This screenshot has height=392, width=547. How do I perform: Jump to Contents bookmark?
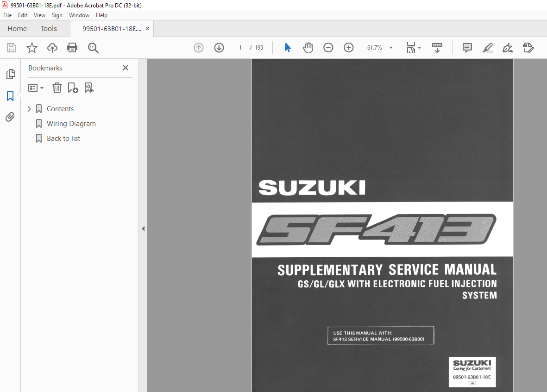pyautogui.click(x=60, y=109)
